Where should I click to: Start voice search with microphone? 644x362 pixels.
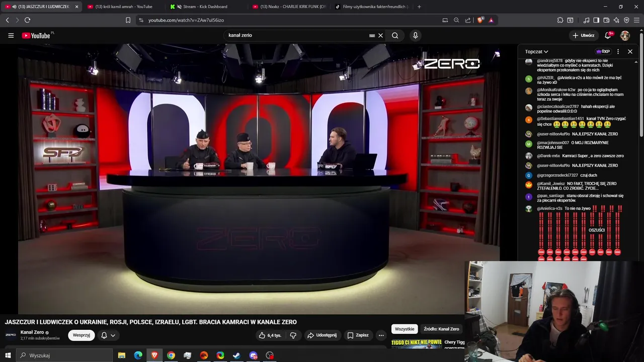pyautogui.click(x=415, y=35)
